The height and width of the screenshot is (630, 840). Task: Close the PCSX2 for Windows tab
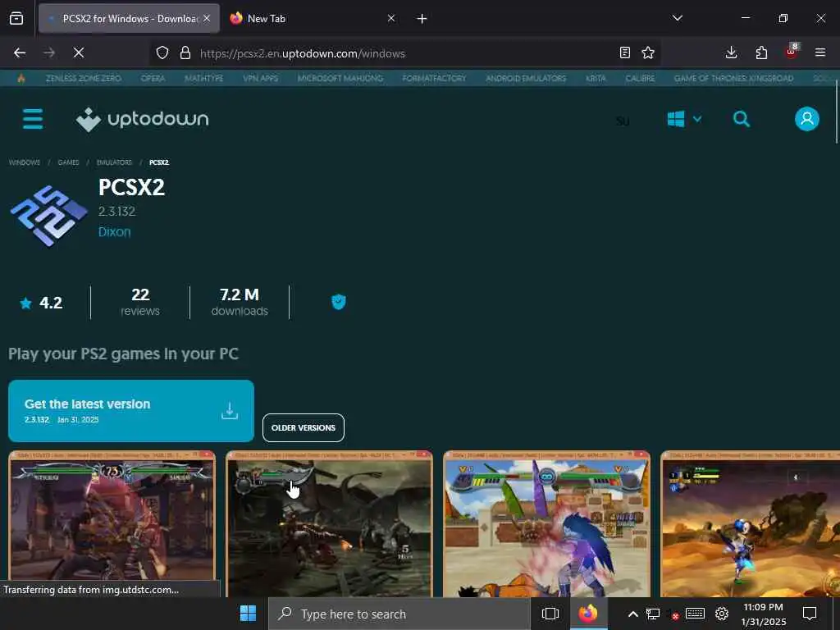tap(207, 18)
